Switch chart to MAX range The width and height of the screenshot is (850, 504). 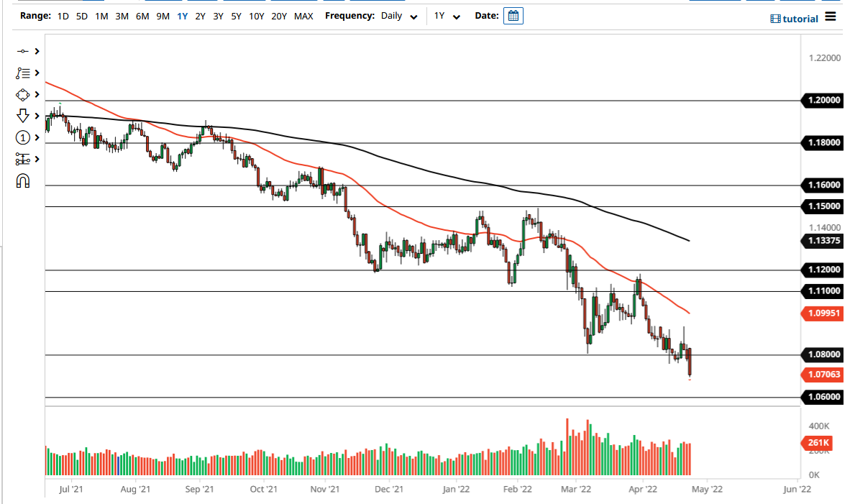(303, 15)
